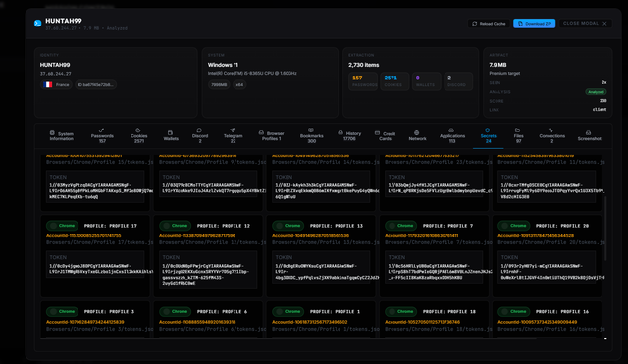Click the Chrome badge on Profile 1 card
This screenshot has width=628, height=364.
(288, 312)
